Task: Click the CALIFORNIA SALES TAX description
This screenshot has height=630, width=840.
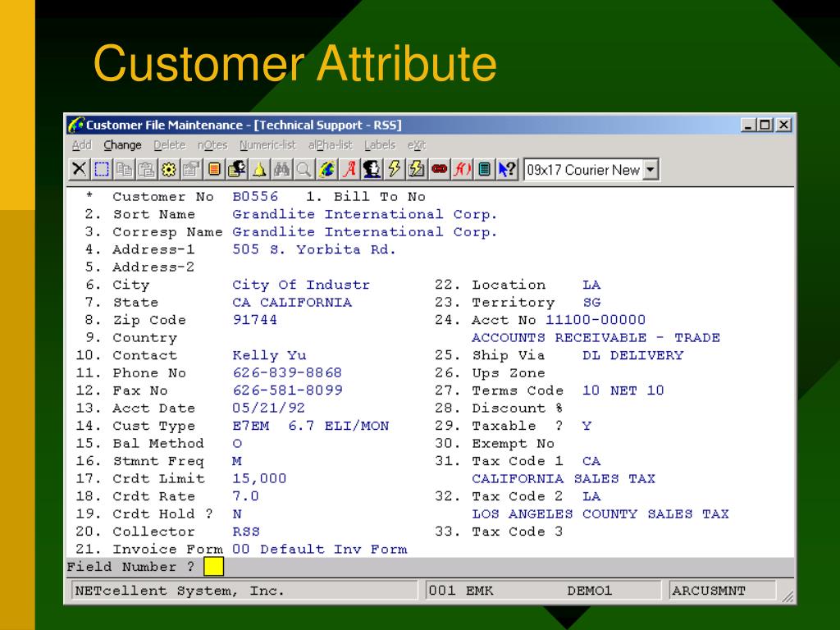Action: [564, 478]
